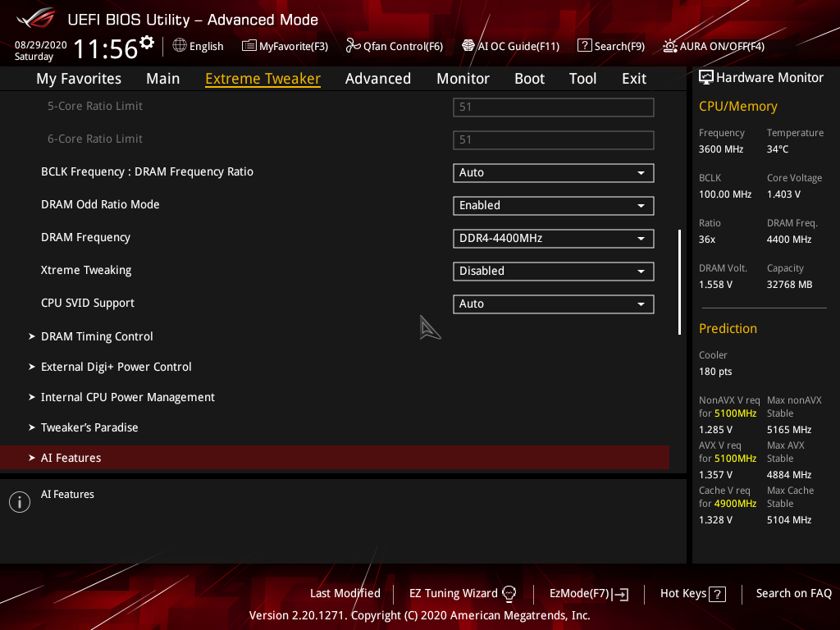
Task: Click the 5104 MHz Max Cache value
Action: tap(789, 520)
